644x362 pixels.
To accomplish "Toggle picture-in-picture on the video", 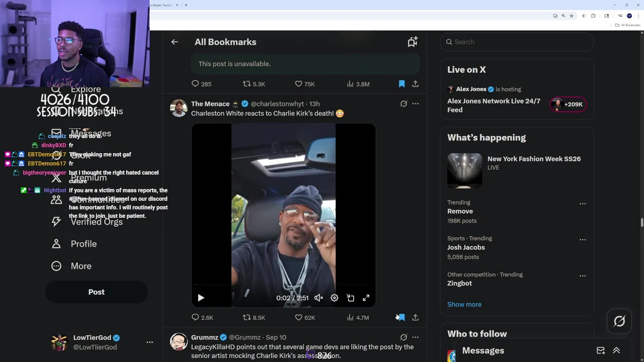I will pyautogui.click(x=351, y=298).
